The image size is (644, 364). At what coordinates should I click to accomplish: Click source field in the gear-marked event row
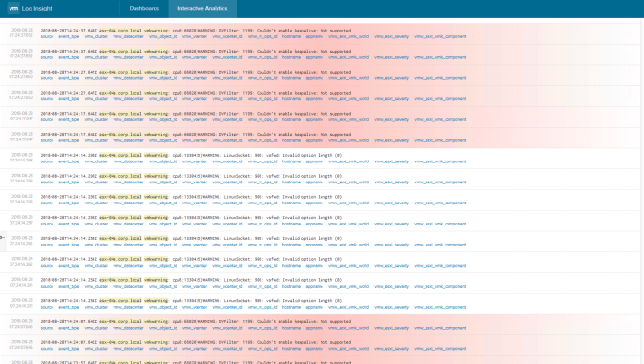pyautogui.click(x=47, y=245)
